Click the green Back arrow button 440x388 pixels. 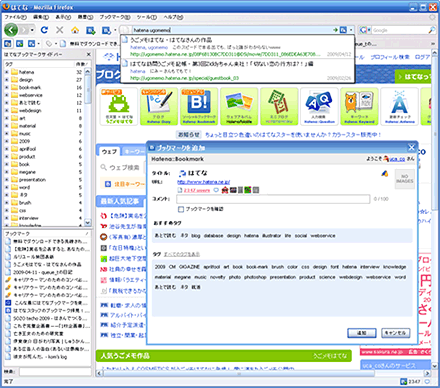point(11,30)
